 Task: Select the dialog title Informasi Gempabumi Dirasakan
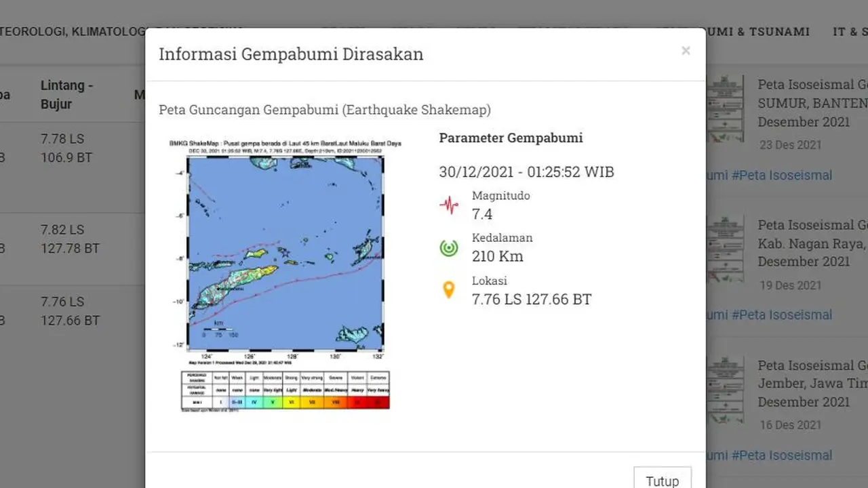291,54
